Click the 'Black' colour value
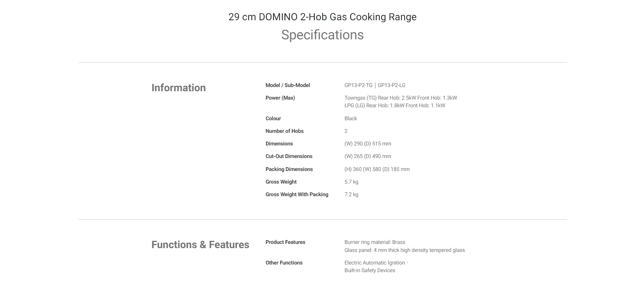Image resolution: width=644 pixels, height=292 pixels. tap(351, 118)
